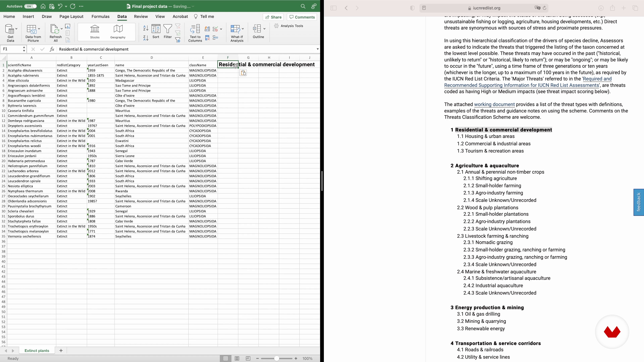Click the Remove Duplicates icon
Viewport: 644px width, 362px height.
coord(207,38)
